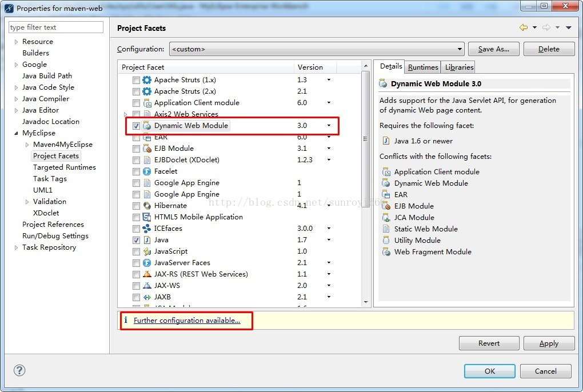Tick the ICEfaces checkbox
Viewport: 583px width, 392px height.
click(136, 229)
